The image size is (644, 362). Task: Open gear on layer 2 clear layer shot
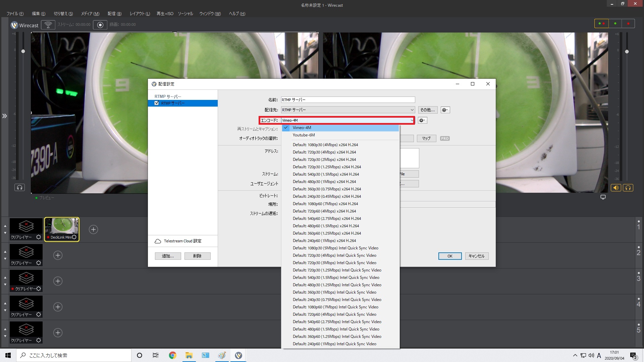point(39,263)
